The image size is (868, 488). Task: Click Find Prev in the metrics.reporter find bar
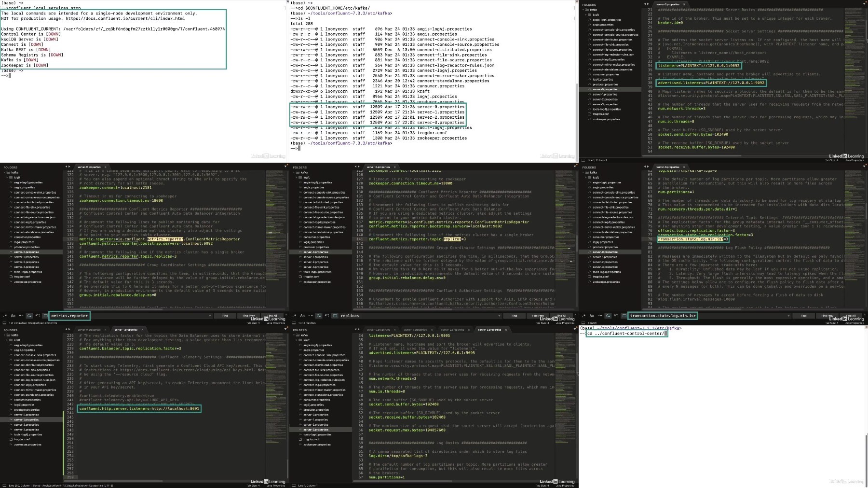pyautogui.click(x=248, y=316)
